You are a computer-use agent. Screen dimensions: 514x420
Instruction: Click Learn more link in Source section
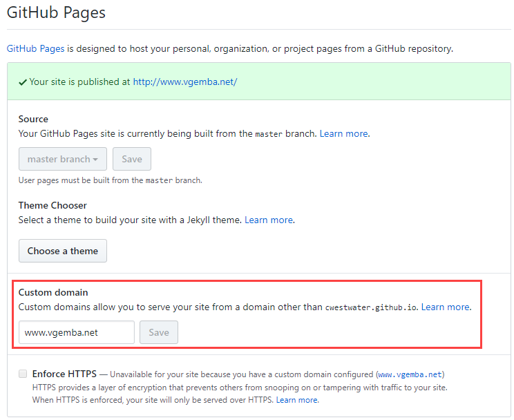click(343, 133)
